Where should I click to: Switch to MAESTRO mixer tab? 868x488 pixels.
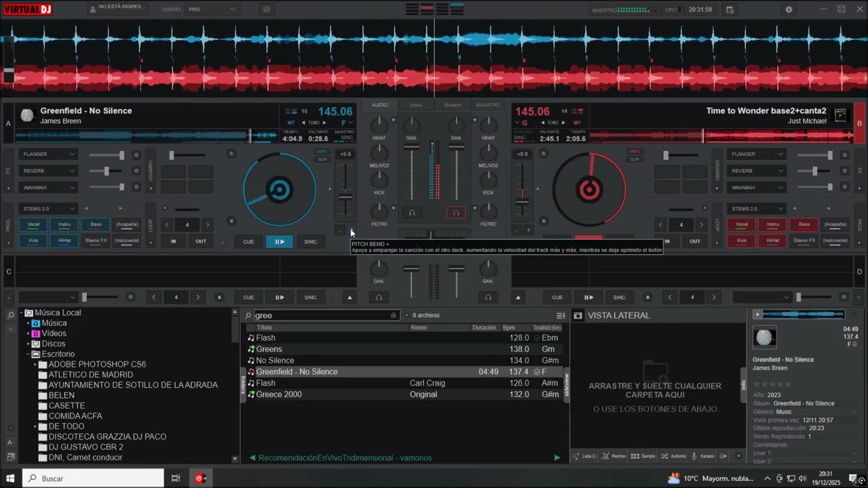(488, 105)
